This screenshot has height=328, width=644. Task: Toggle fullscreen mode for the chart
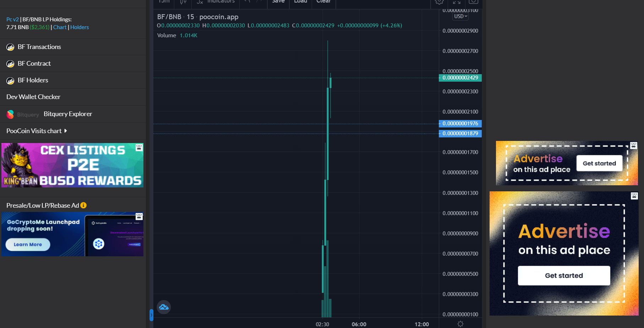tap(457, 2)
